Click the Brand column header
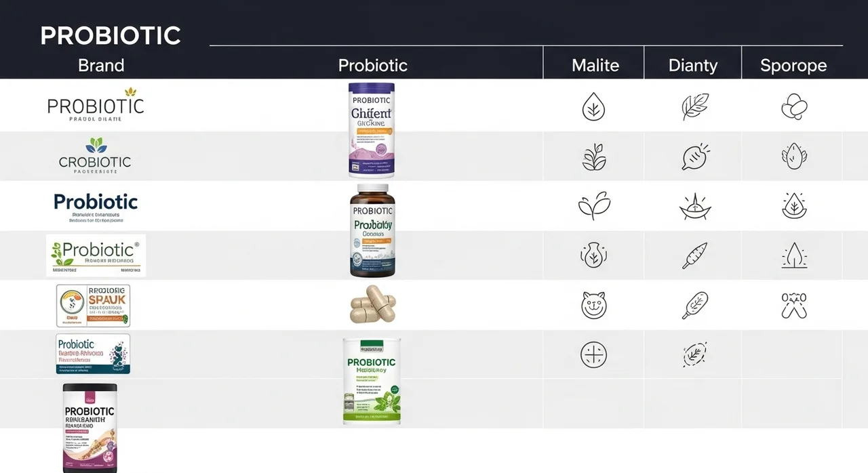 click(x=101, y=65)
